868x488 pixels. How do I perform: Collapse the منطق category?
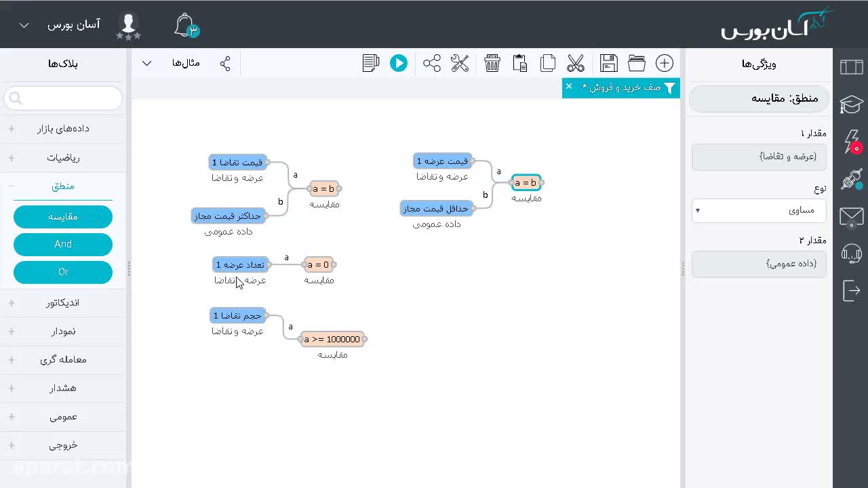pyautogui.click(x=62, y=186)
